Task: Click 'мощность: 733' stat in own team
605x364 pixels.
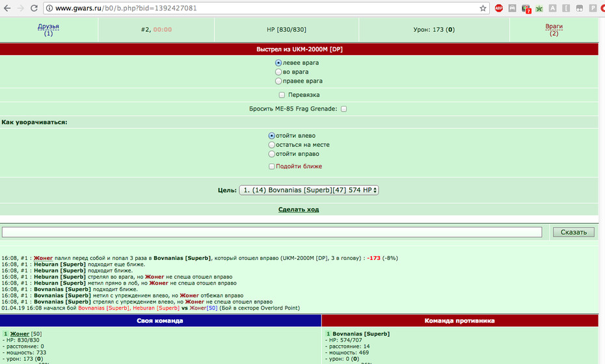Action: tap(24, 352)
